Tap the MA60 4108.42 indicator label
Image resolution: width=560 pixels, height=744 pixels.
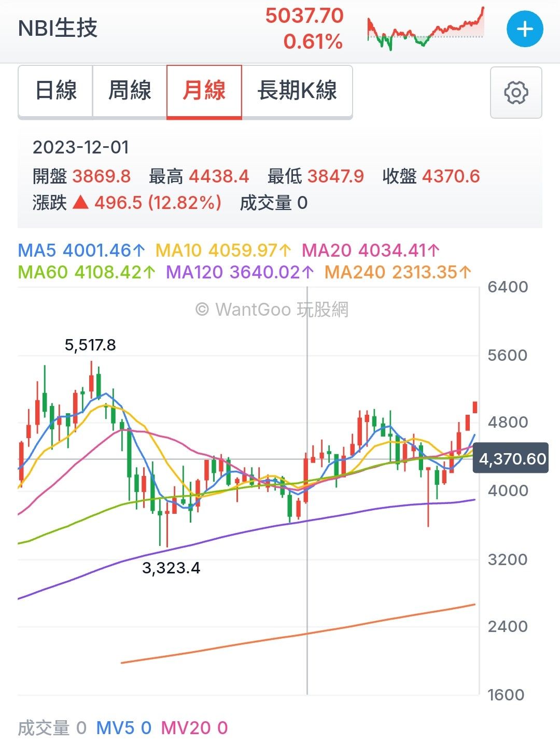point(87,272)
